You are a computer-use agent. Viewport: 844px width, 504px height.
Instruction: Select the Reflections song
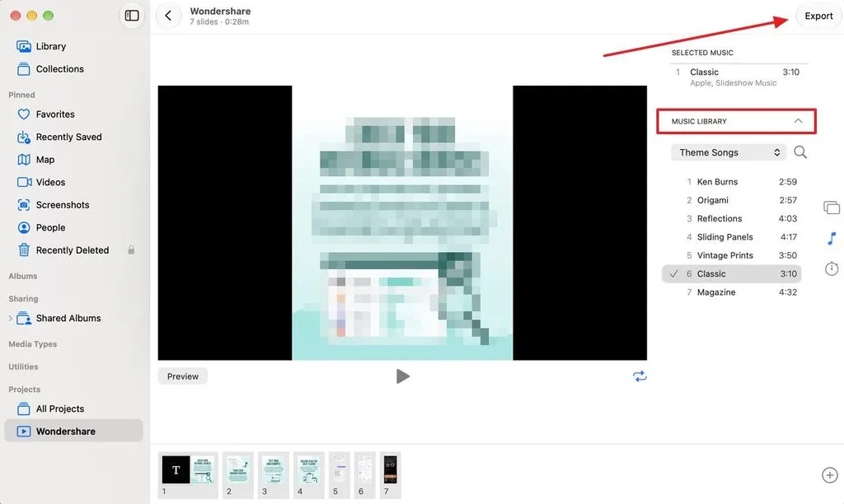732,218
